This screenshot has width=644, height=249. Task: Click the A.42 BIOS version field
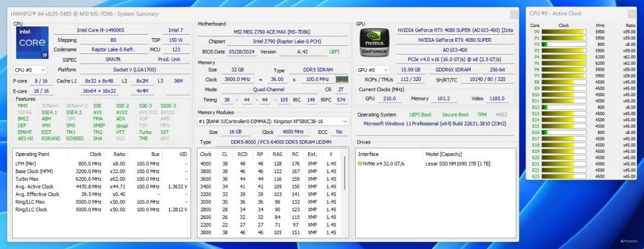pyautogui.click(x=302, y=51)
